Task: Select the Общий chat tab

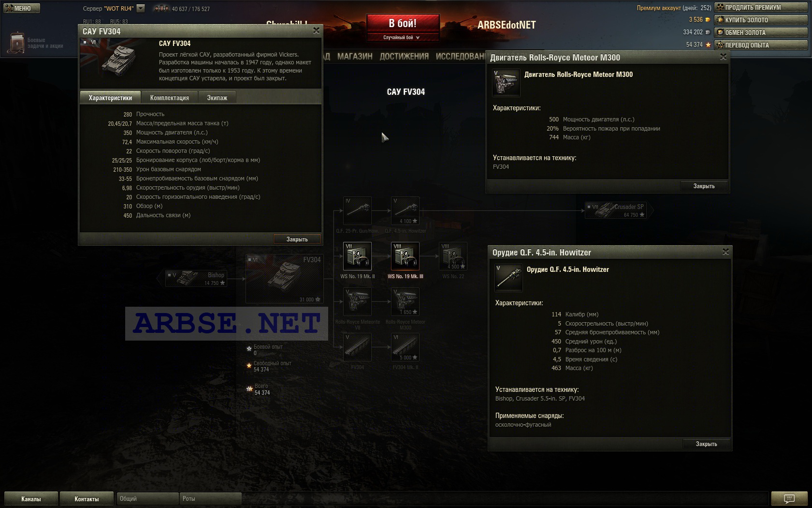Action: click(147, 499)
